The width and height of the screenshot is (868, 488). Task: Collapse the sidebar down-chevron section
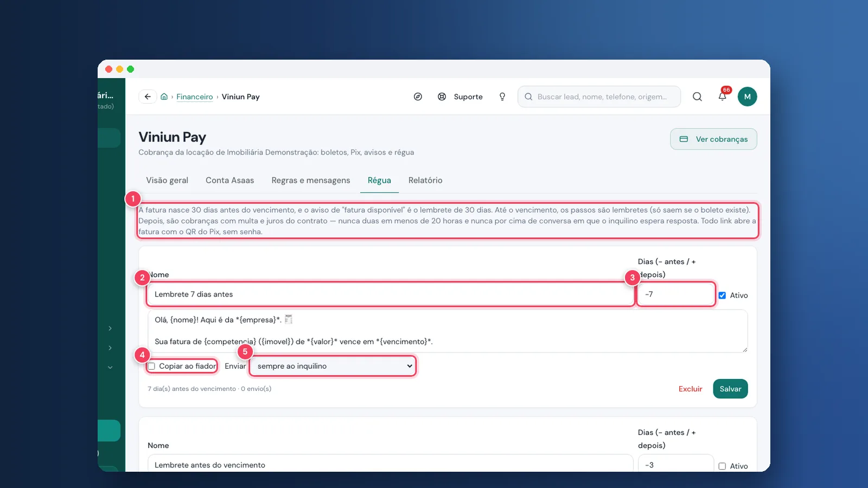coord(110,368)
